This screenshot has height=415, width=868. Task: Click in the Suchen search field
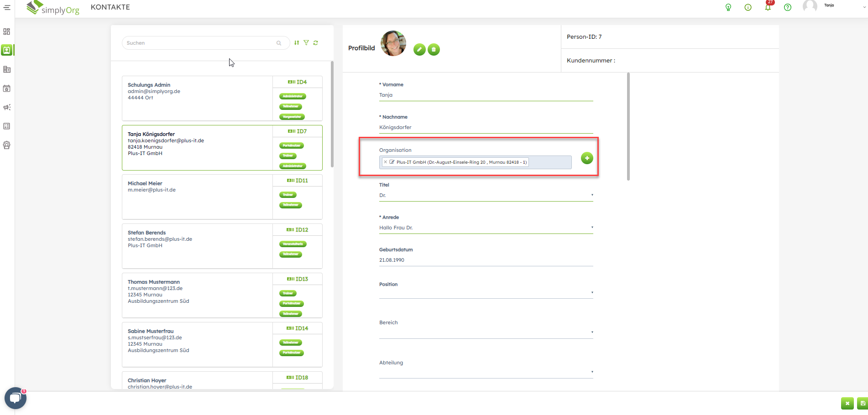[201, 43]
